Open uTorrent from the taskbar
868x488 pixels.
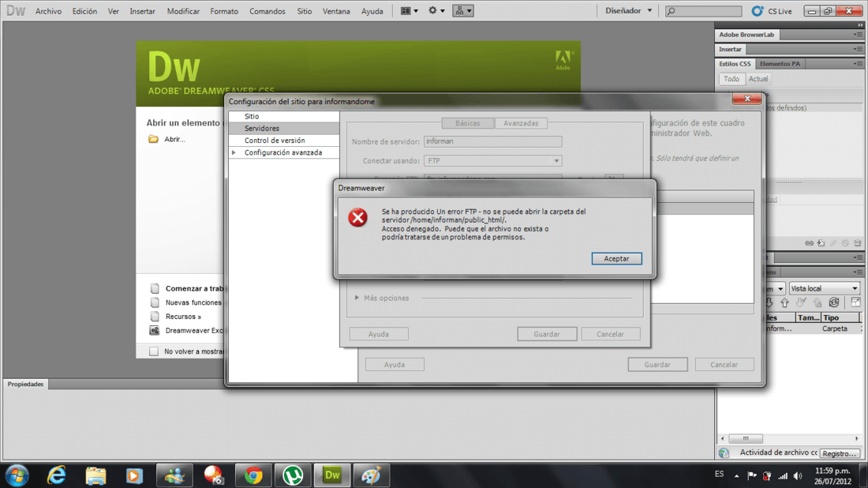point(293,475)
